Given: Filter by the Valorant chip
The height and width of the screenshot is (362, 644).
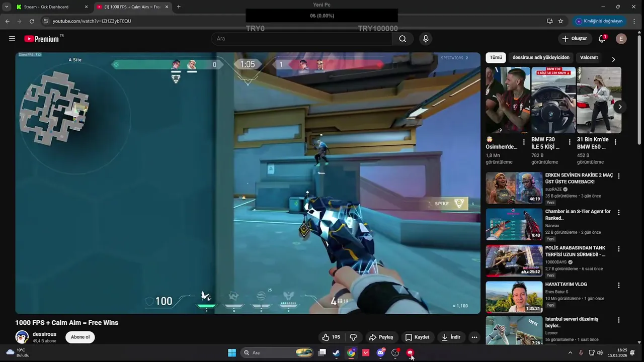Looking at the screenshot, I should 589,58.
